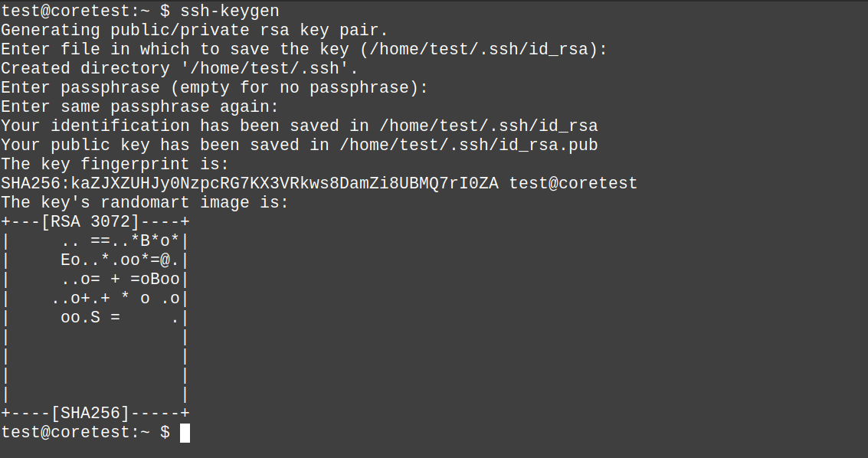Click the 'Enter file in which to save' line
Viewport: 868px width, 458px height.
click(304, 49)
